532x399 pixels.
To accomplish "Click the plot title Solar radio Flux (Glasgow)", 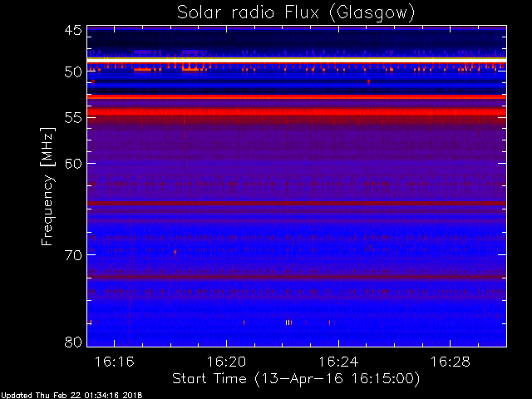I will point(296,12).
